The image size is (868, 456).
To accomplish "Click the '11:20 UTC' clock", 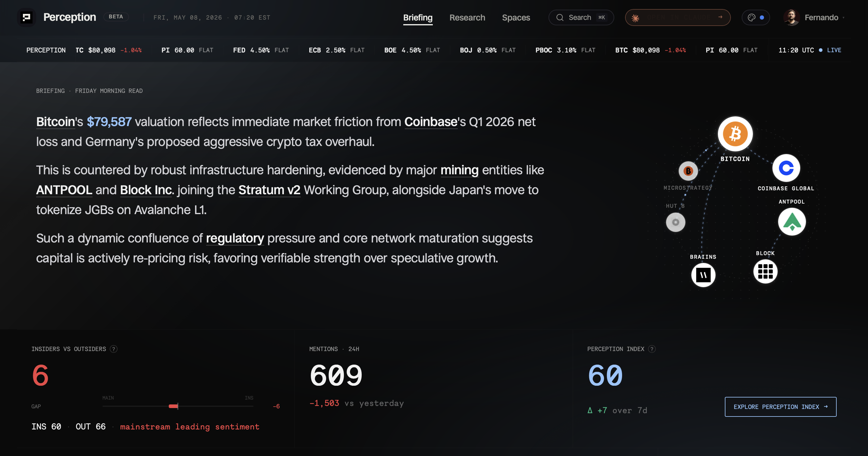I will [796, 50].
